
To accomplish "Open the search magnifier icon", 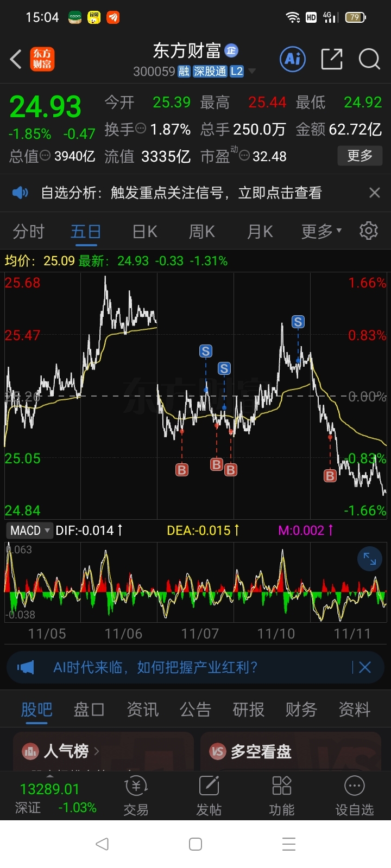I will pos(369,59).
